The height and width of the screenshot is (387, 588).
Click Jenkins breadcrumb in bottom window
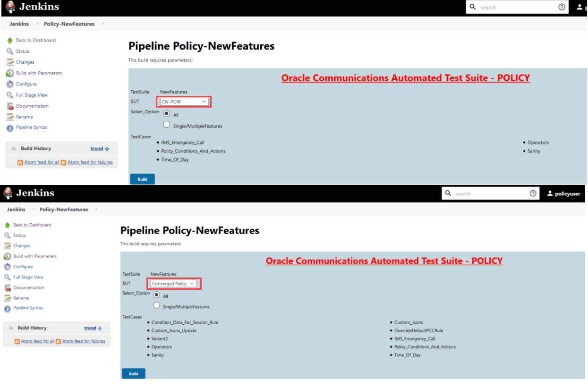(16, 210)
